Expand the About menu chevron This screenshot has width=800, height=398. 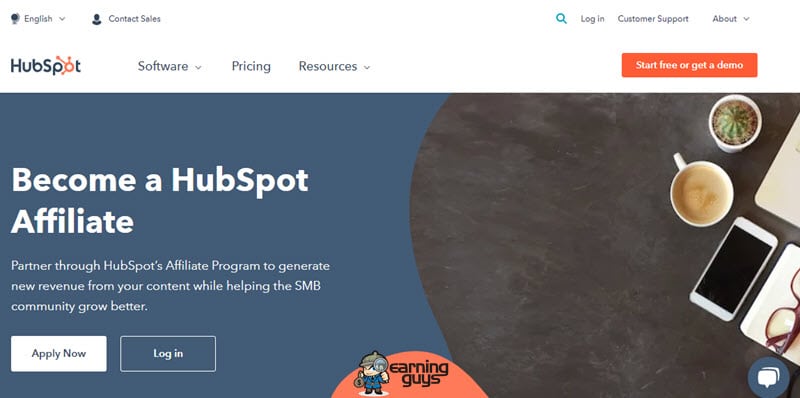(x=746, y=19)
